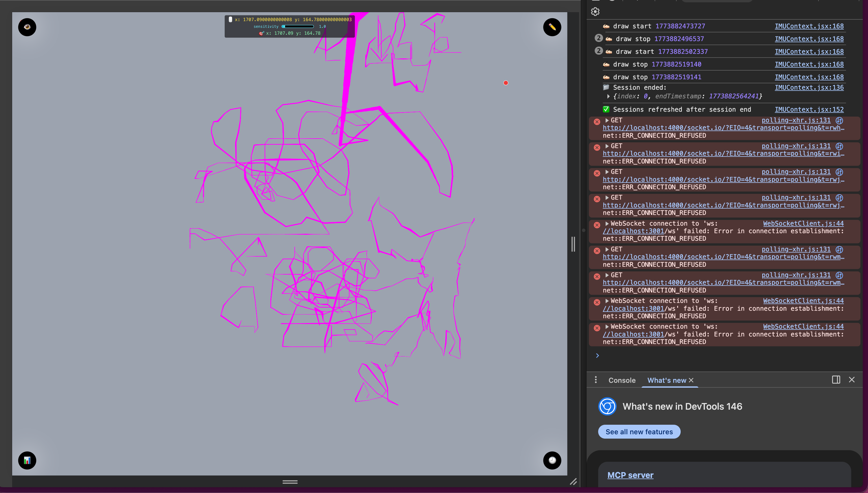Open the MCP server link

click(x=630, y=475)
